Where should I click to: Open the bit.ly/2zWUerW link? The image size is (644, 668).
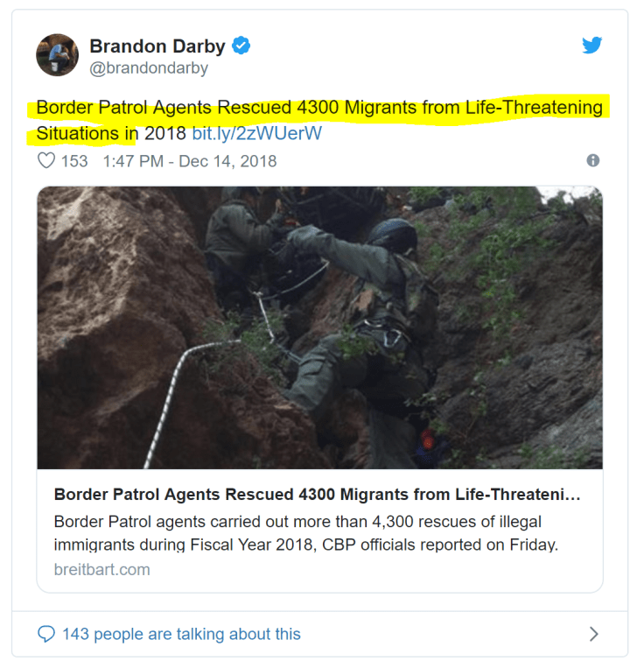click(256, 133)
